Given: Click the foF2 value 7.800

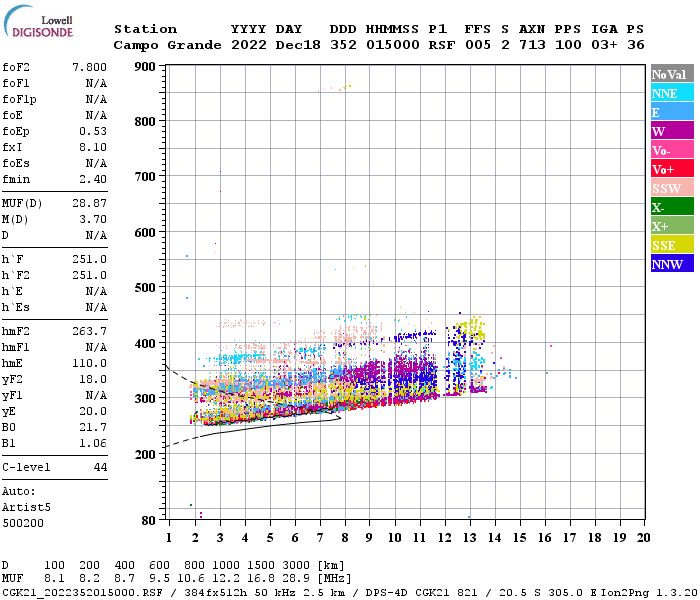Looking at the screenshot, I should click(89, 67).
